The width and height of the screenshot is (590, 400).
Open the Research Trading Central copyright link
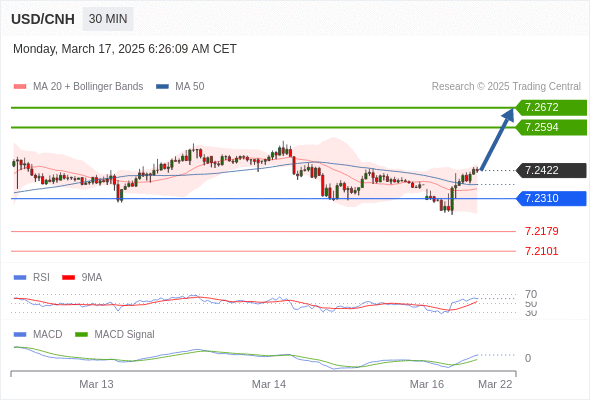tap(506, 87)
